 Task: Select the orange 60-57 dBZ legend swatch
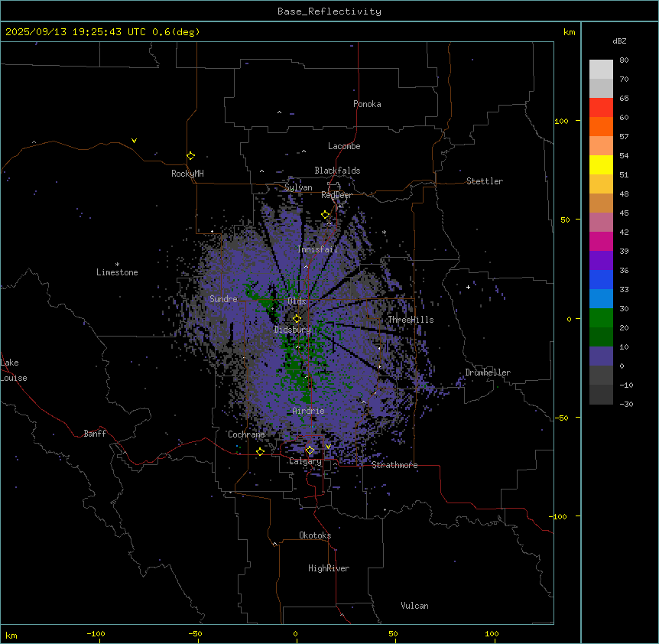(x=601, y=126)
